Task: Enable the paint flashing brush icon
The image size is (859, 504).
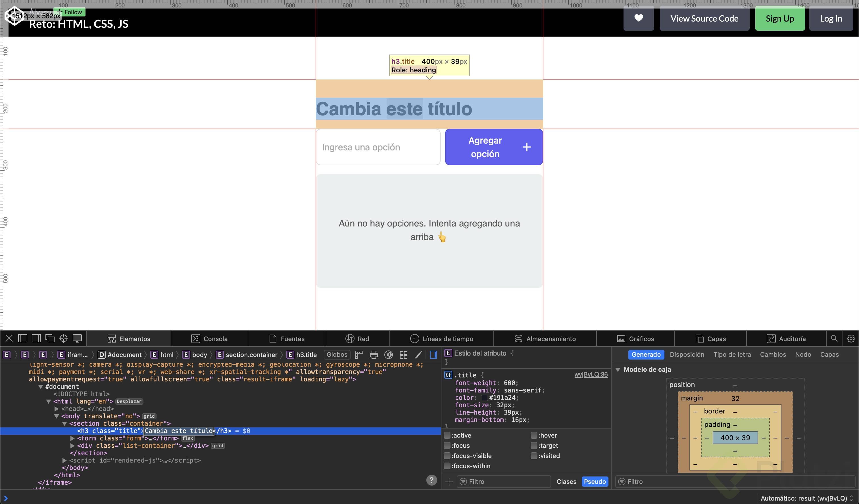Action: [418, 354]
